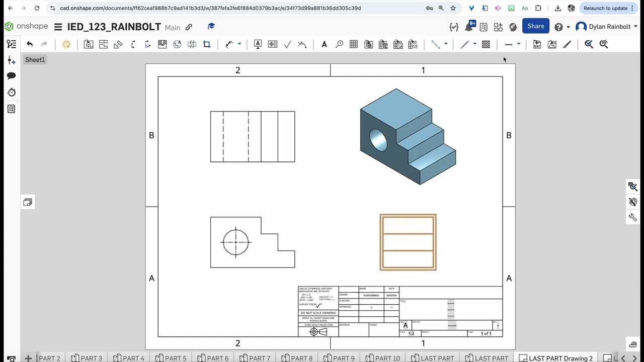Click the floating layers icon at left edge
644x362 pixels.
pos(28,202)
